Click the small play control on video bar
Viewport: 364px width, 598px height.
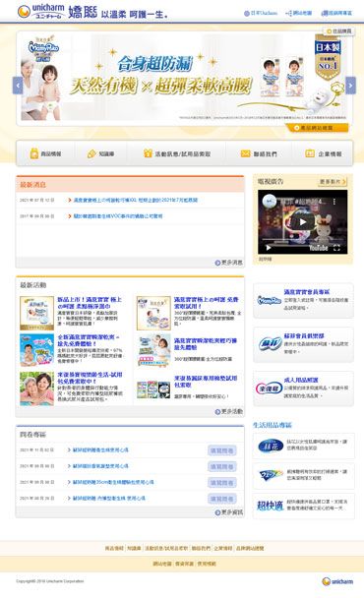[x=269, y=248]
